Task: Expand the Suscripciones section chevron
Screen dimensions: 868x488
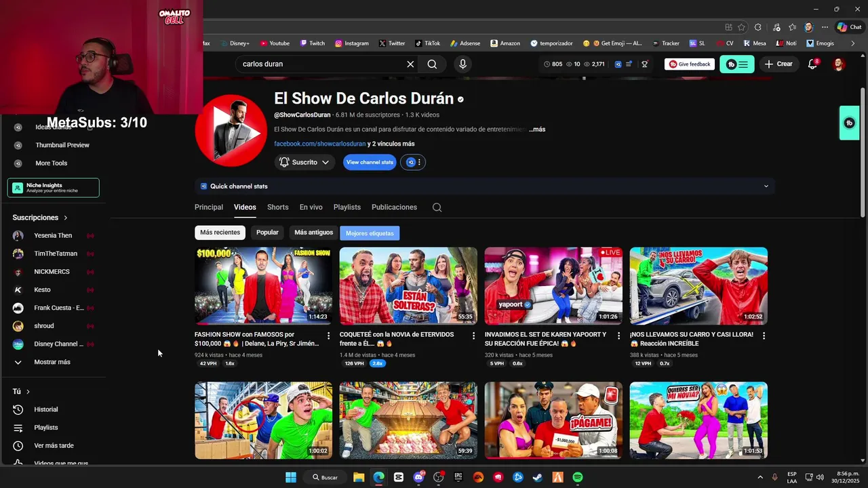Action: pos(66,218)
